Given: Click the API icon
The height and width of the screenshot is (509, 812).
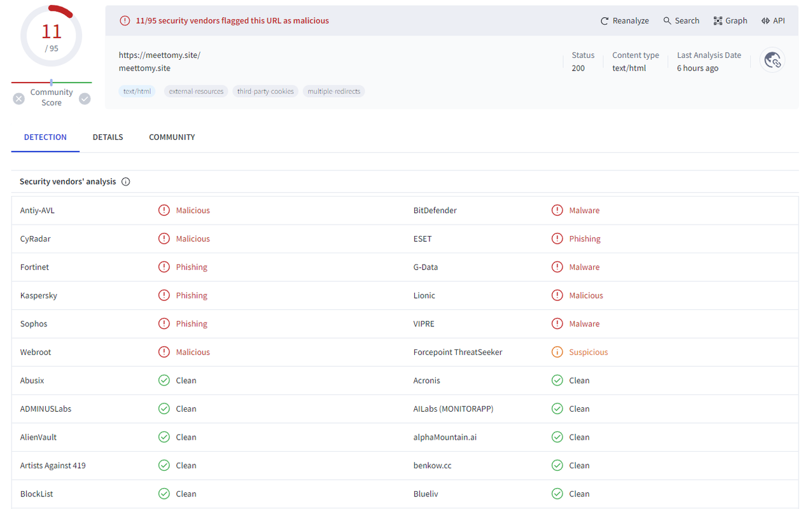Looking at the screenshot, I should click(x=766, y=21).
